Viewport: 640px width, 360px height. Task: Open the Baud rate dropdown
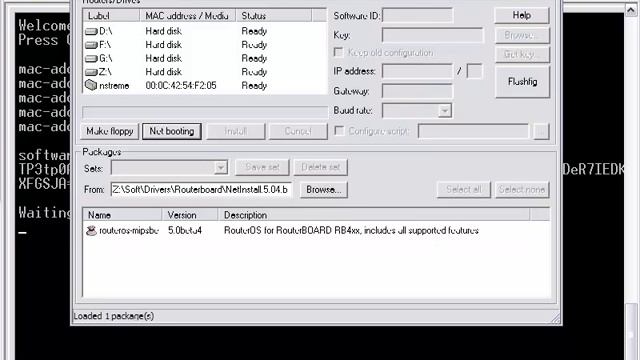444,111
